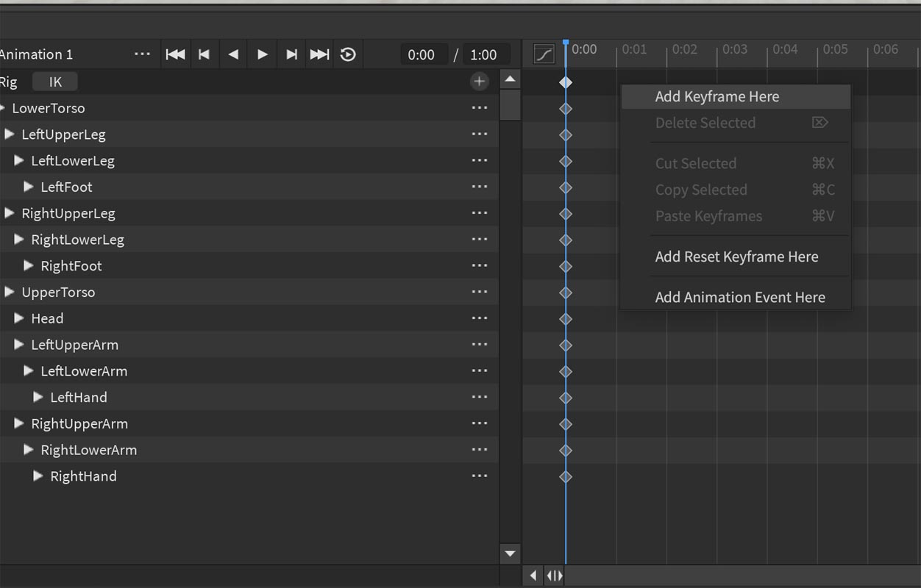Select the Head keyframe at 0:00
Viewport: 921px width, 588px height.
pyautogui.click(x=565, y=319)
